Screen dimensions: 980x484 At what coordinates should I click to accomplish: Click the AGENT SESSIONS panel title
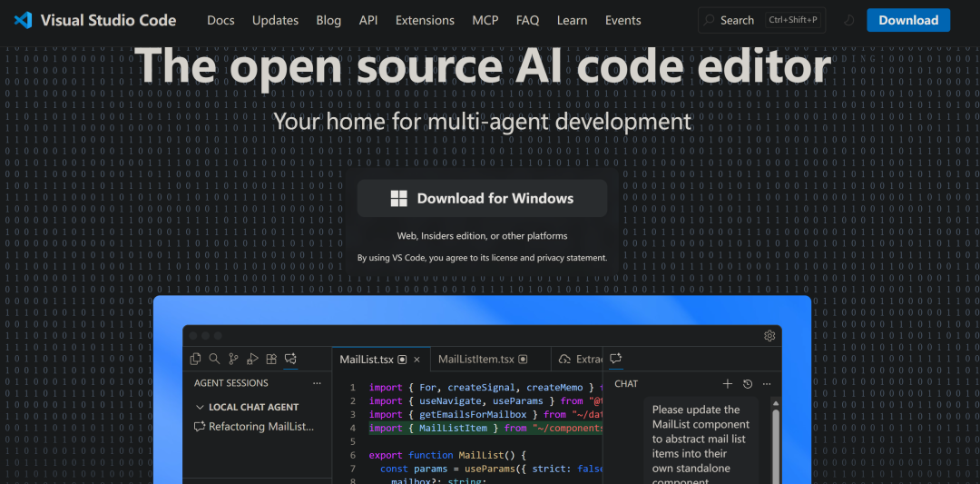[231, 383]
